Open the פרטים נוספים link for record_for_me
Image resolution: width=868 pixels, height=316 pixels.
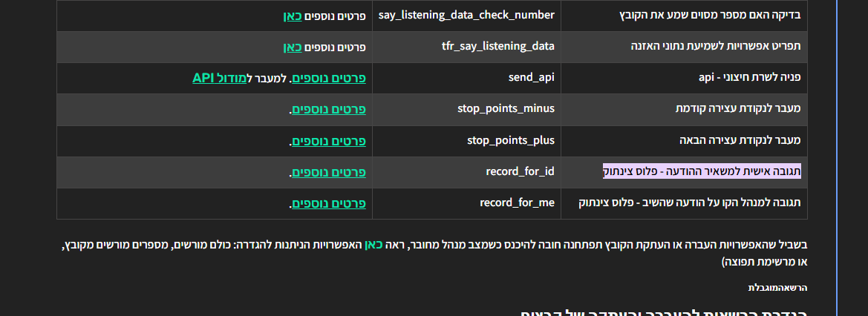pyautogui.click(x=329, y=203)
